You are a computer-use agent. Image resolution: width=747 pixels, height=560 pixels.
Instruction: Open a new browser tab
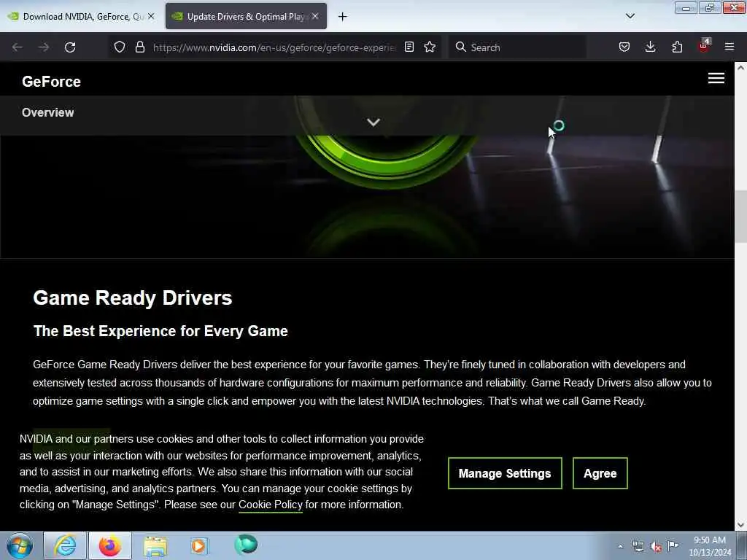[x=343, y=17]
